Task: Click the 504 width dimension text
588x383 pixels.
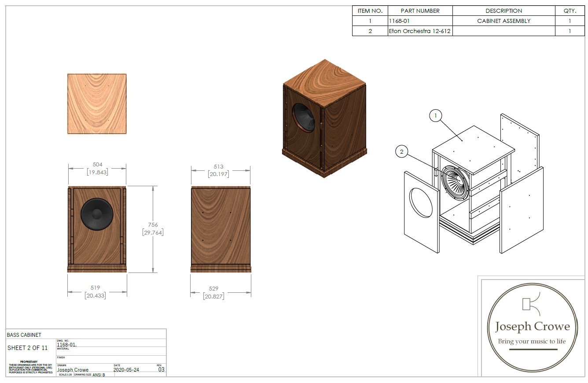Action: click(97, 165)
